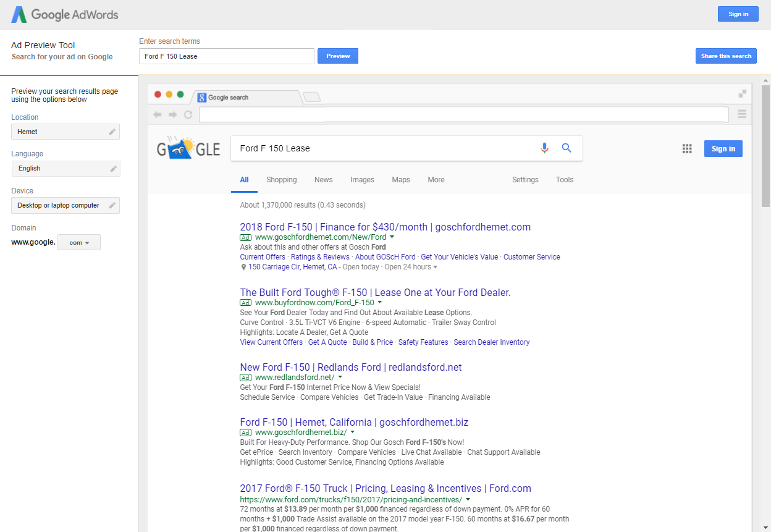Open the Build & Price sitelink
The image size is (771, 532).
click(x=373, y=342)
